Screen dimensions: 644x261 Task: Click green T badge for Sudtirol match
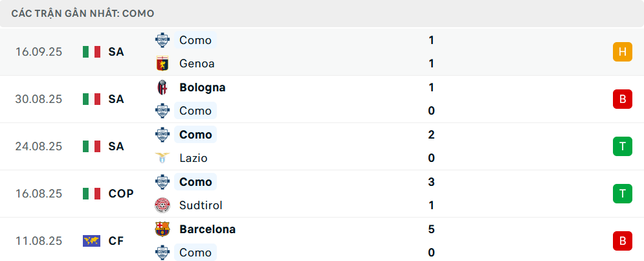pyautogui.click(x=622, y=194)
